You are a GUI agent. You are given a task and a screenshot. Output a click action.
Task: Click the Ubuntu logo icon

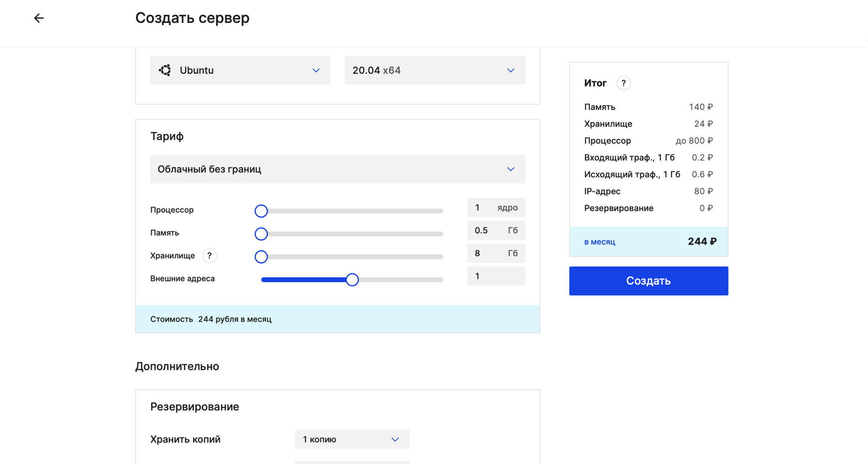[165, 70]
